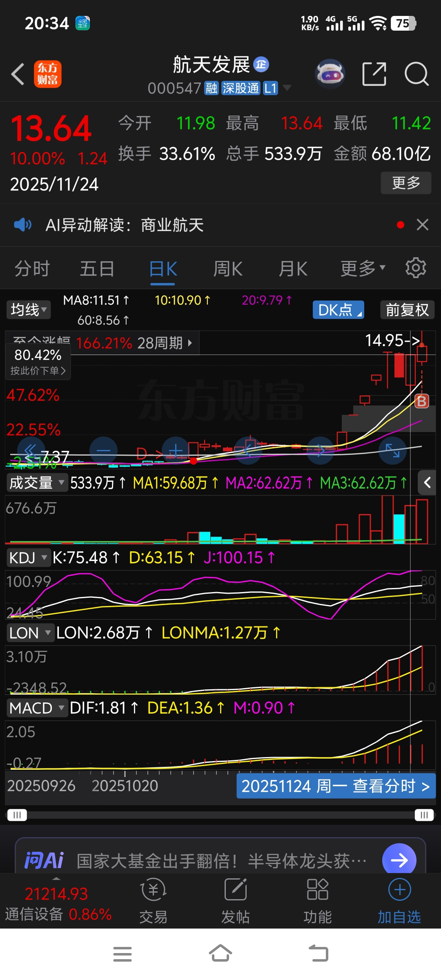This screenshot has width=441, height=980.
Task: Switch to 月K tab
Action: click(293, 269)
